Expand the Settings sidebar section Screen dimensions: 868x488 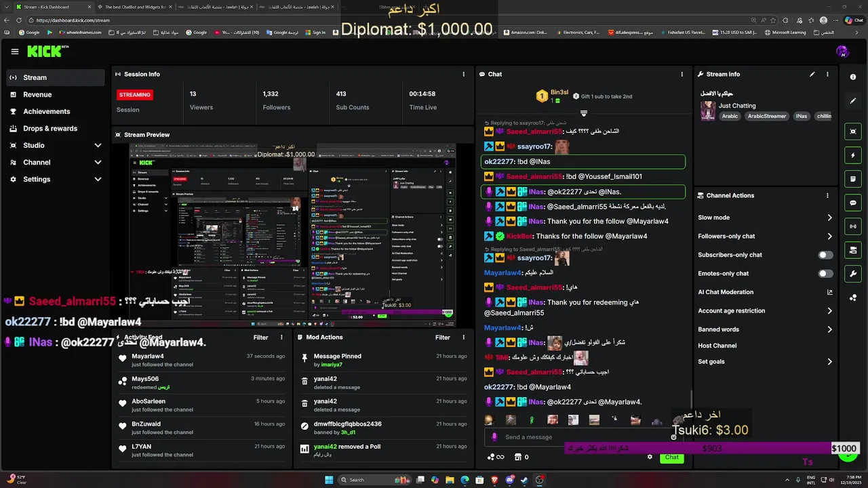click(98, 179)
